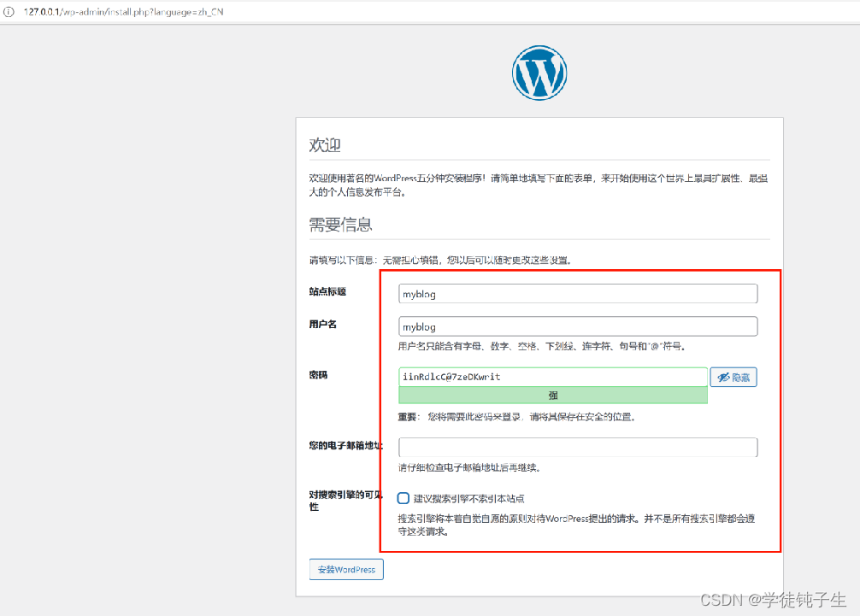
Task: Check 建议搜索引擎不索引本站点 checkbox
Action: (x=403, y=498)
